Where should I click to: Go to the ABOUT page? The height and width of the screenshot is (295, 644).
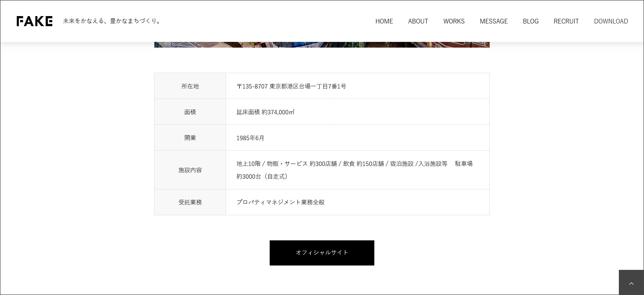coord(418,21)
